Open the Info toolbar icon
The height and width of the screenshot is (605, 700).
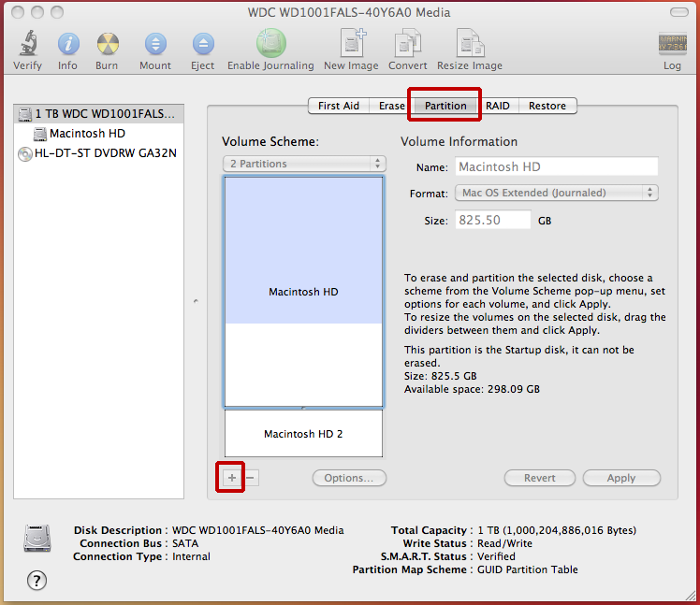[68, 44]
